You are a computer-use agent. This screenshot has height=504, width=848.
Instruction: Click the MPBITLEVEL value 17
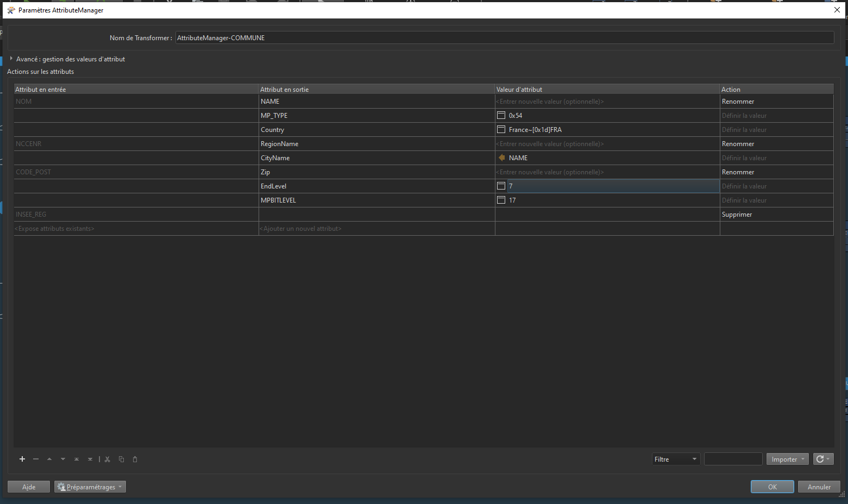(x=613, y=200)
